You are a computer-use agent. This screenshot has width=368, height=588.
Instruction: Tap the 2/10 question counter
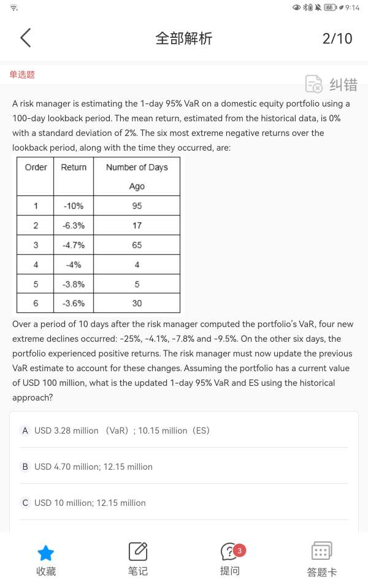(x=337, y=38)
